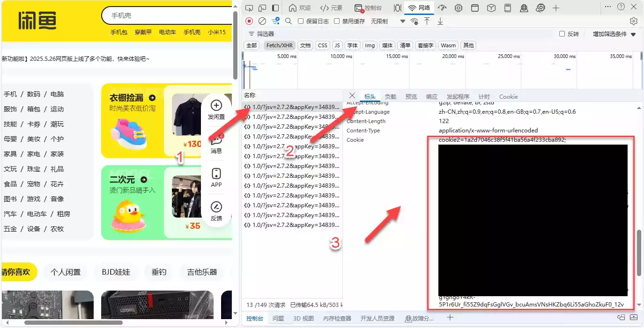This screenshot has width=644, height=328.
Task: Open the more tools plus button
Action: [x=556, y=8]
